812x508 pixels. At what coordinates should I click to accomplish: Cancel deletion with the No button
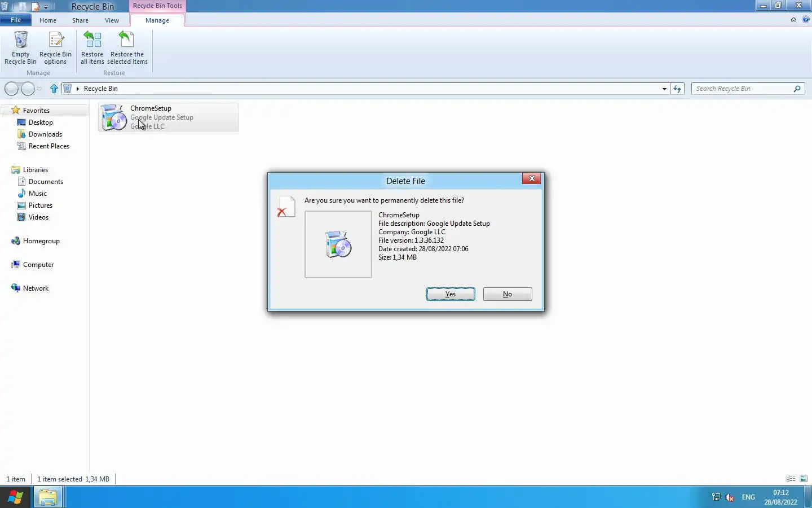tap(507, 294)
